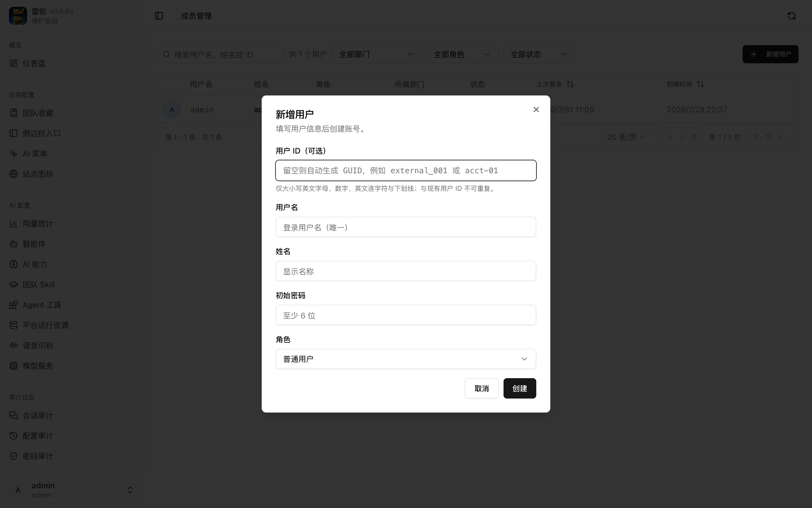Open the 全部部门 filter dropdown
This screenshot has height=508, width=812.
376,54
